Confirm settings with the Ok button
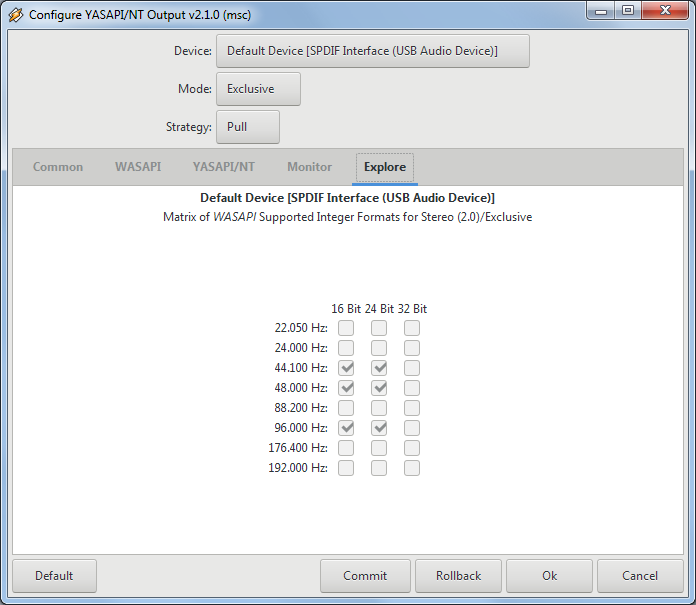 pos(550,576)
